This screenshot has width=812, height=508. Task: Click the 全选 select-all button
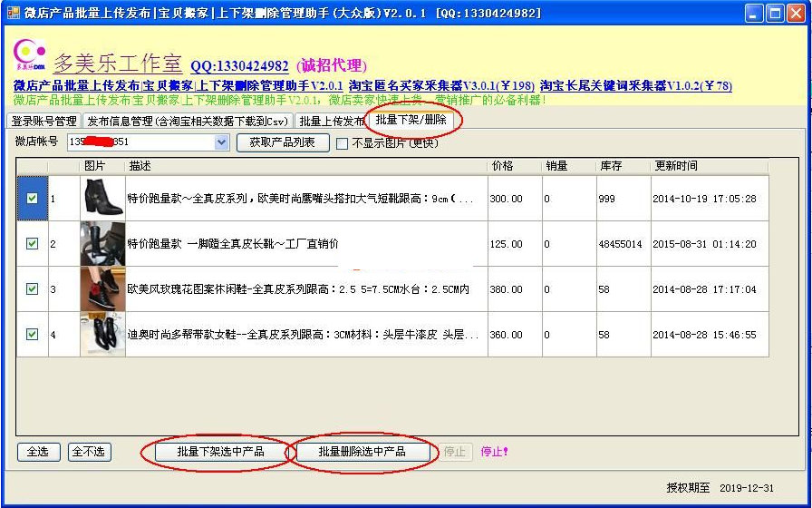tap(38, 451)
